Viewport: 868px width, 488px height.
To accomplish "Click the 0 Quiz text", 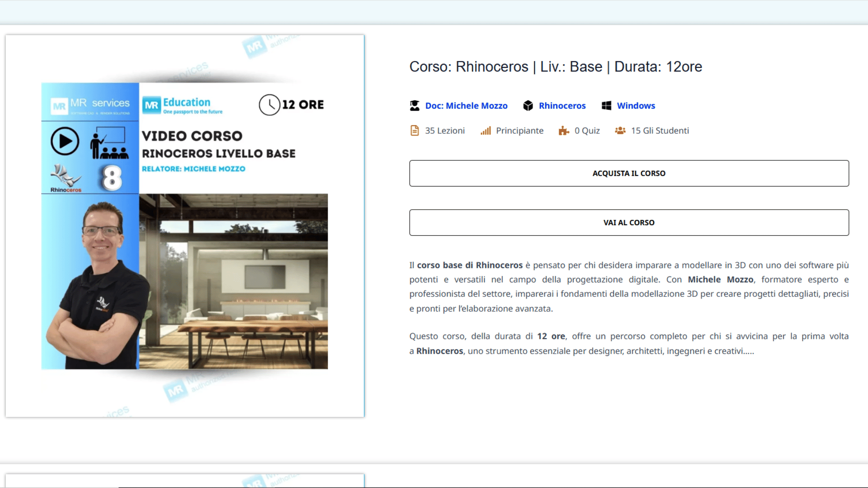I will pyautogui.click(x=587, y=131).
